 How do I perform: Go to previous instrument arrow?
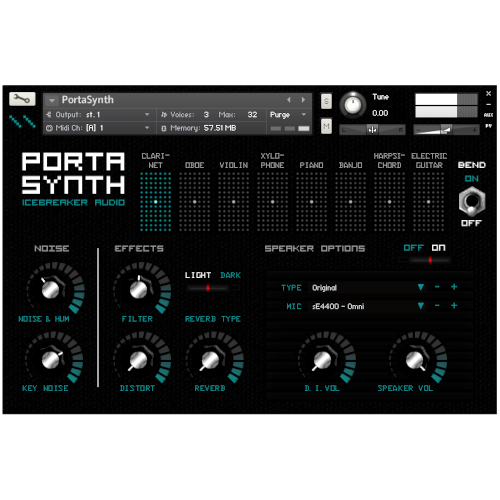tap(289, 100)
